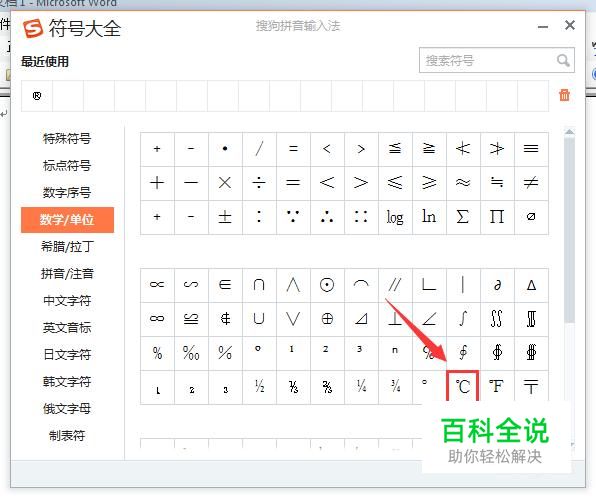Insert the intersection ∩ symbol
The height and width of the screenshot is (498, 596).
259,285
